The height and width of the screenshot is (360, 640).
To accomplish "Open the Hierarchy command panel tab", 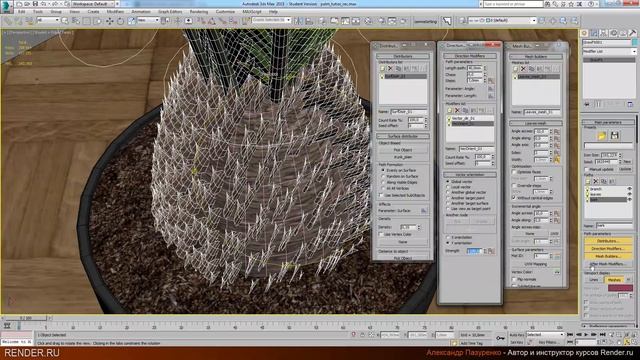I will click(604, 33).
